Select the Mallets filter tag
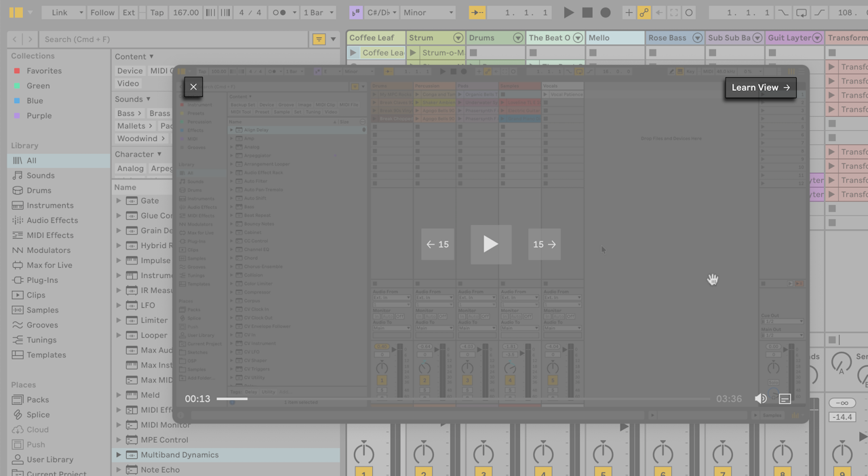The height and width of the screenshot is (476, 868). 134,125
